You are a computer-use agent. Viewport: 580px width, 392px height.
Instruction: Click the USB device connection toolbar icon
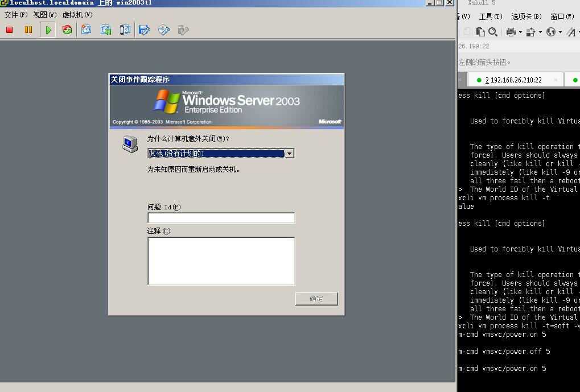183,30
